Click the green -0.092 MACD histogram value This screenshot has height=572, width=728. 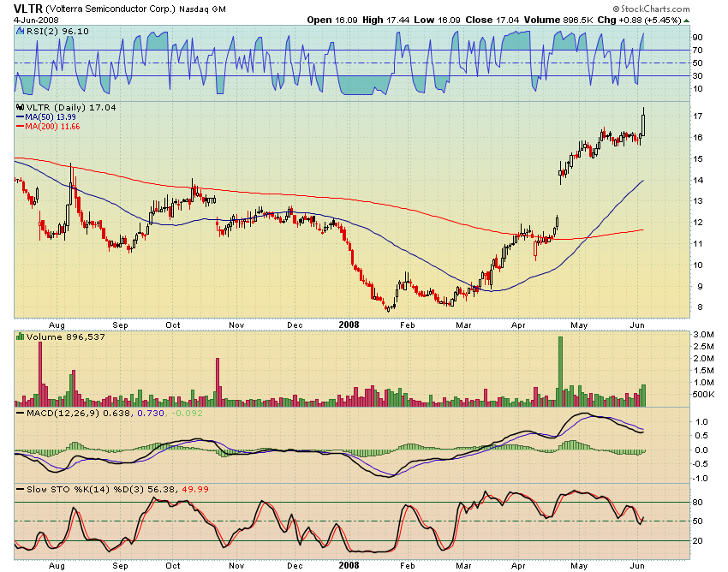(x=187, y=413)
